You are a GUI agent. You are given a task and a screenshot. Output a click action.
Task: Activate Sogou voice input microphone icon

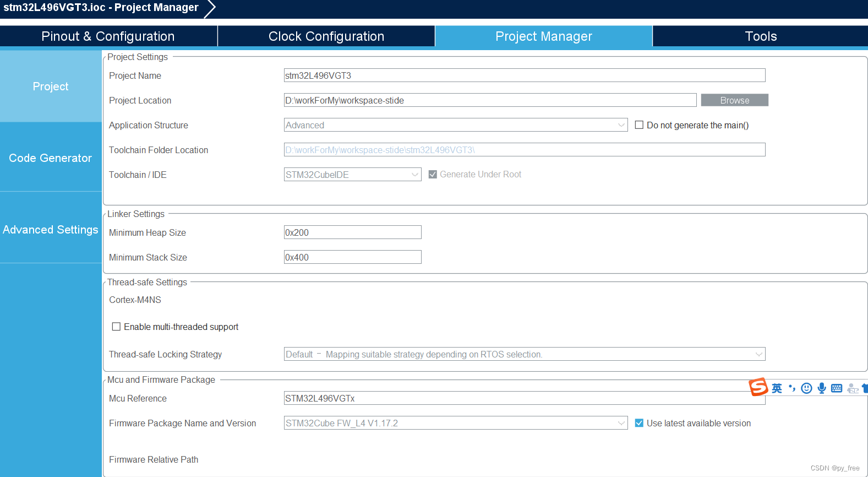pos(822,388)
